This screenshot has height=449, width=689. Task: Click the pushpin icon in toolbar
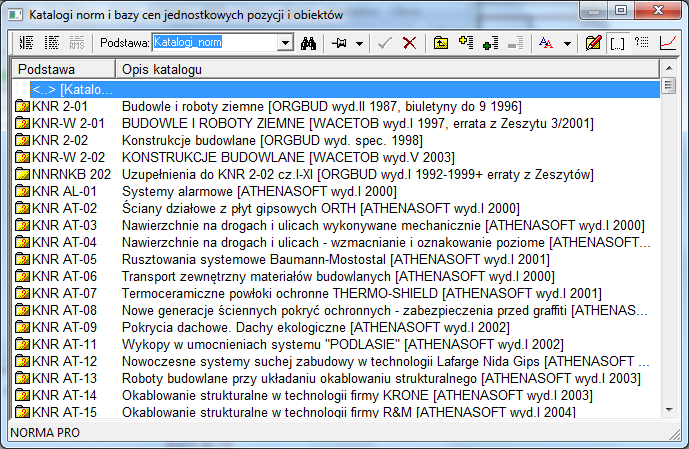(340, 43)
